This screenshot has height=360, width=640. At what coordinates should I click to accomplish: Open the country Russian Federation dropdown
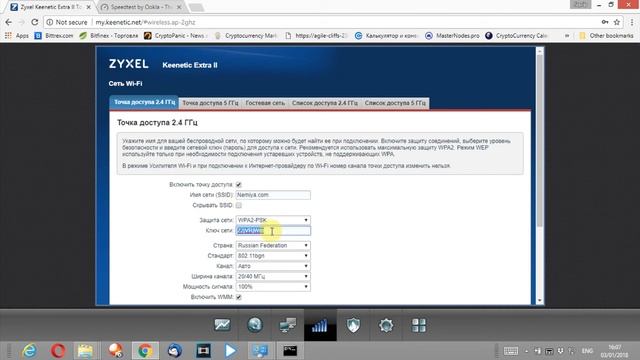tap(273, 245)
